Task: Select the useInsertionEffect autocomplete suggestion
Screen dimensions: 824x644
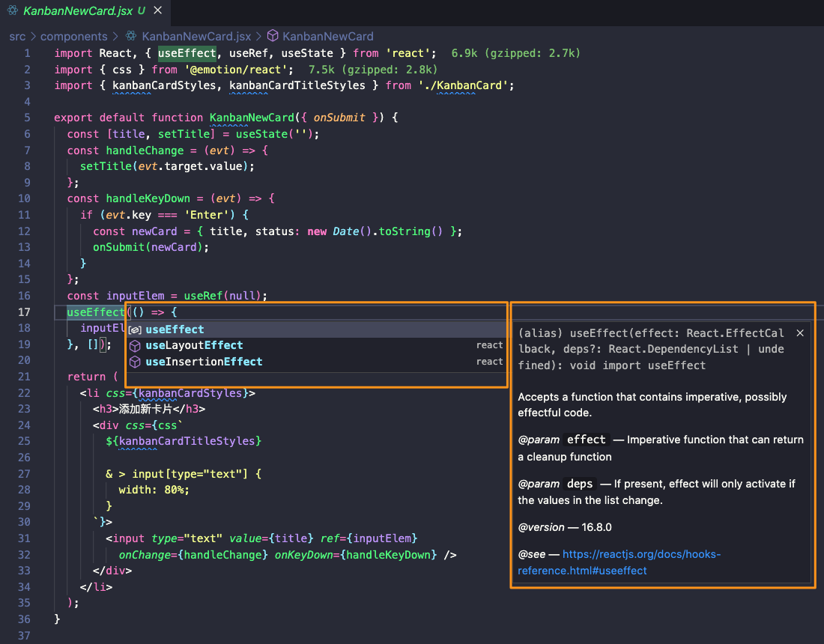Action: [318, 362]
